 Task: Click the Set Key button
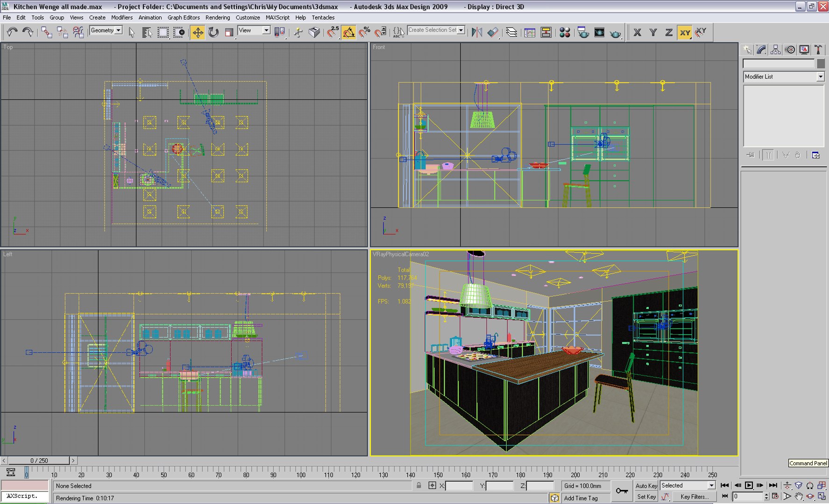[x=646, y=497]
